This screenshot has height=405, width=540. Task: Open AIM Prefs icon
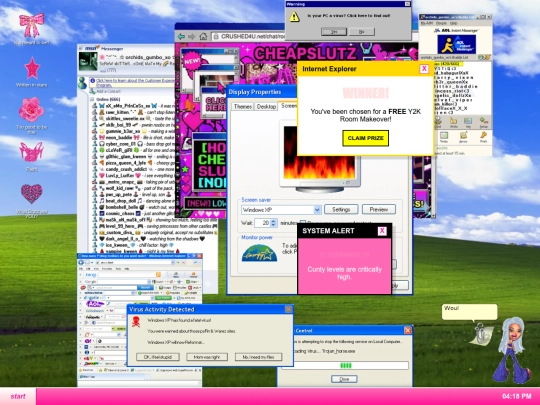(484, 137)
